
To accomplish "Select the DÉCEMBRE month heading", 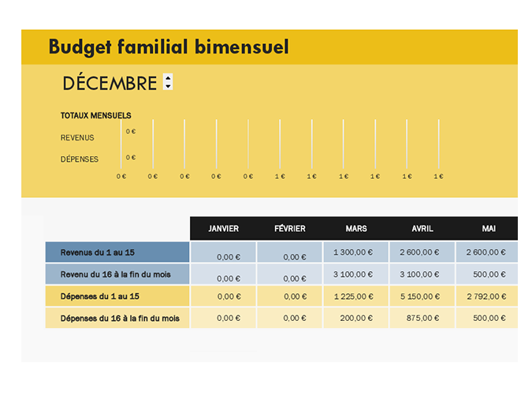I will [x=110, y=83].
